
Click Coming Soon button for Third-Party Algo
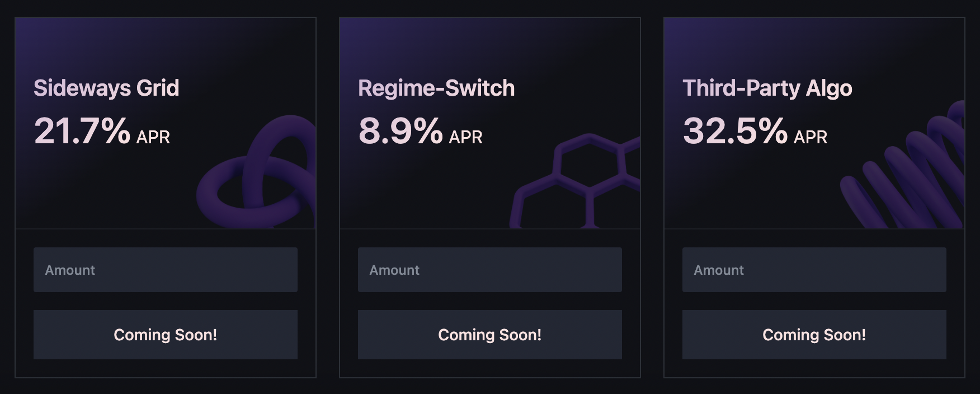point(814,335)
